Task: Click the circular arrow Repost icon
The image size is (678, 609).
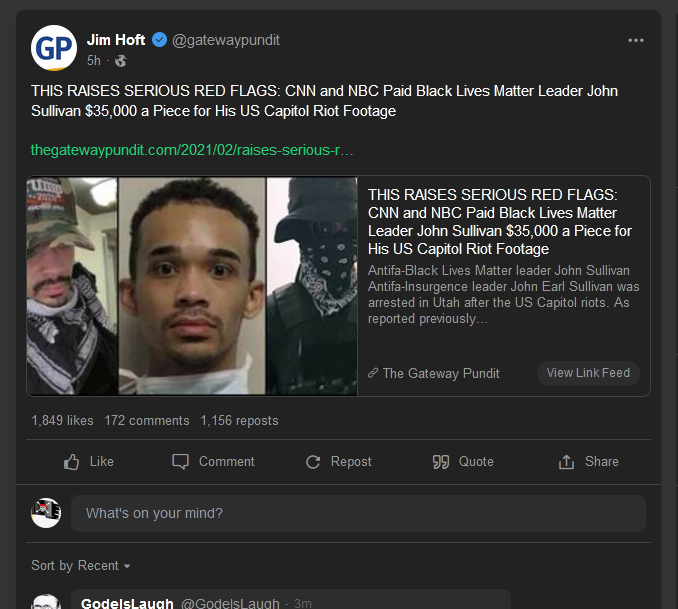Action: (x=313, y=462)
